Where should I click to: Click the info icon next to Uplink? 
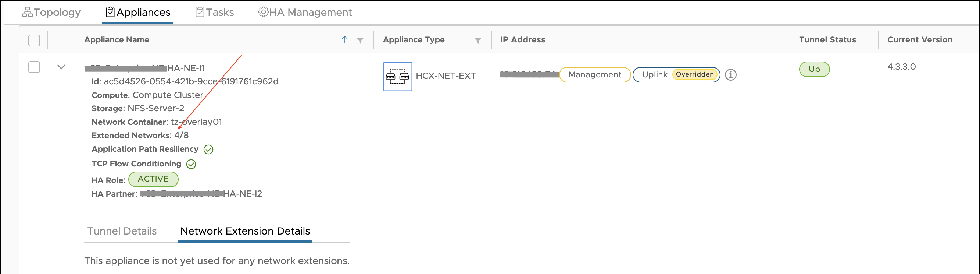(x=730, y=75)
